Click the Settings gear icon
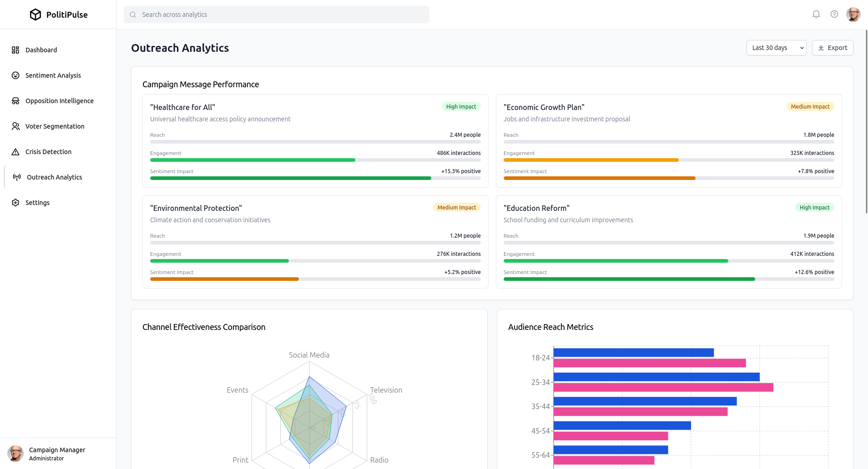 point(15,203)
